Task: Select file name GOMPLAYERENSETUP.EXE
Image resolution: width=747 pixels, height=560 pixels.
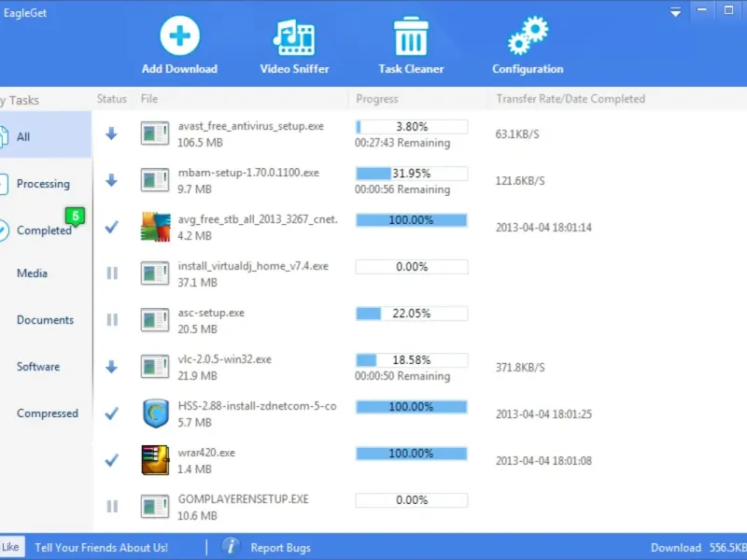Action: pos(243,499)
